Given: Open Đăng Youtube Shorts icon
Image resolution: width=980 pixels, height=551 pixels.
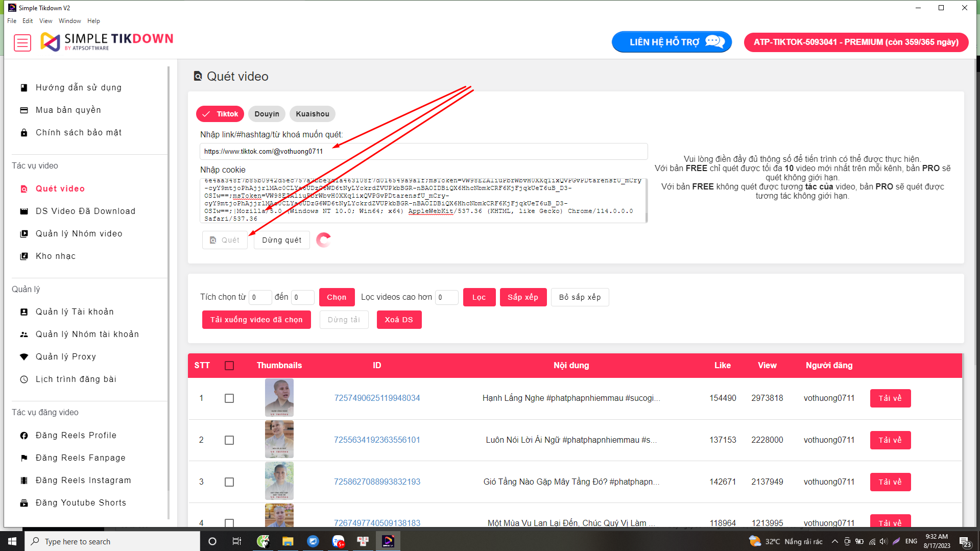Looking at the screenshot, I should (x=24, y=503).
